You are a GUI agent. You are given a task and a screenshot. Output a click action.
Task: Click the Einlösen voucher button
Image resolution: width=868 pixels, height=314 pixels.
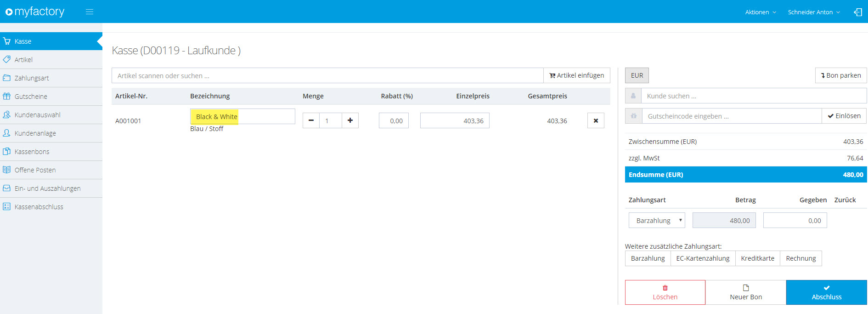844,116
